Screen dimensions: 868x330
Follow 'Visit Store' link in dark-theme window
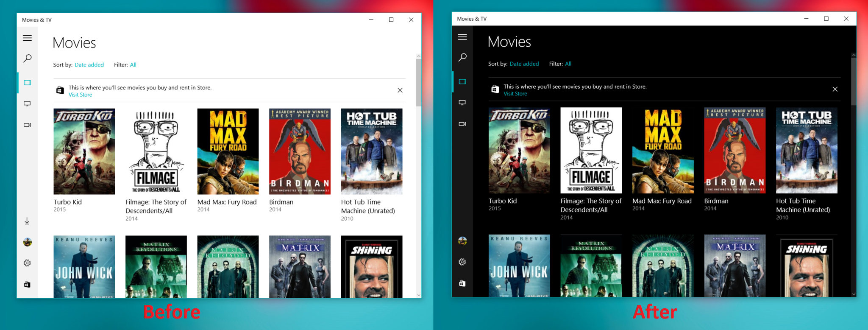click(515, 94)
